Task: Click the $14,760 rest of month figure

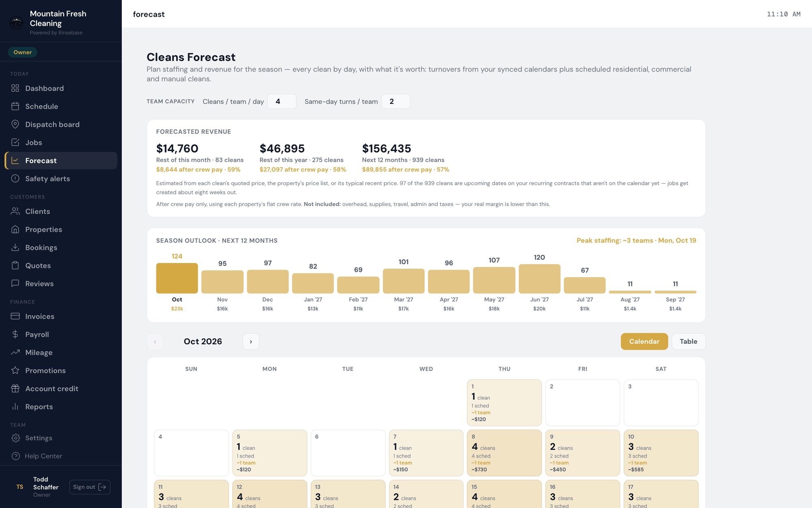Action: pos(177,148)
